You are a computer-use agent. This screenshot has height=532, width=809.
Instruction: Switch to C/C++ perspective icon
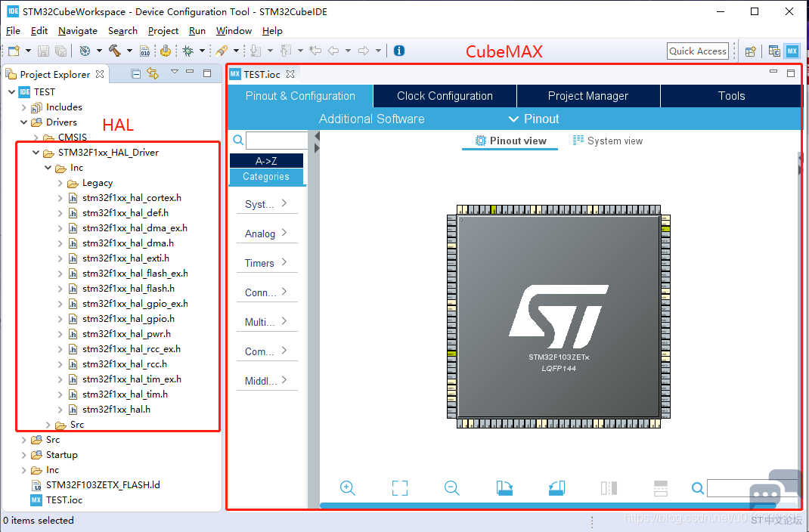774,51
